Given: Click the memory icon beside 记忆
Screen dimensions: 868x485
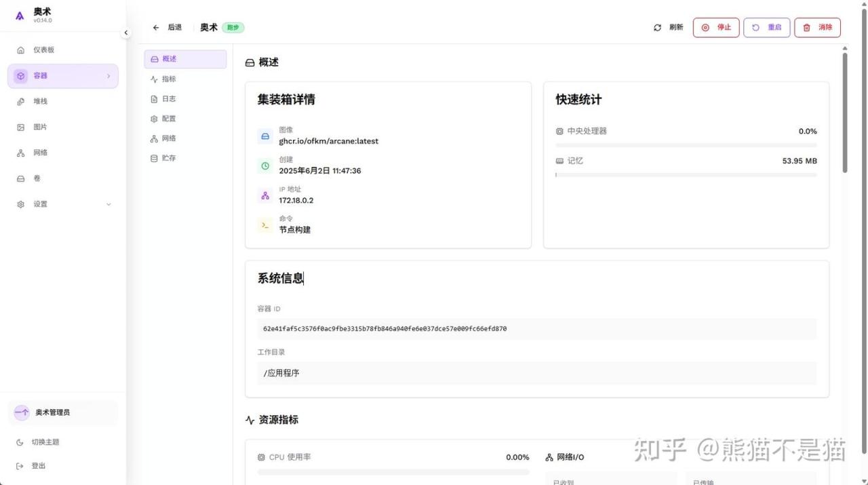Looking at the screenshot, I should 559,161.
